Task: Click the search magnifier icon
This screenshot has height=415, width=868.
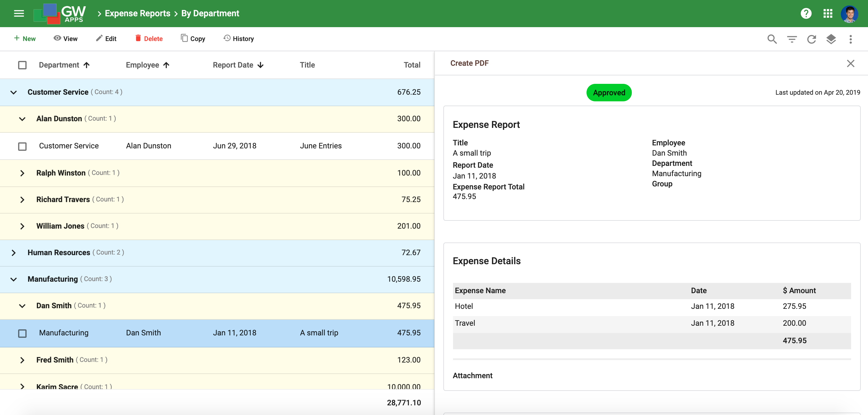Action: tap(772, 39)
